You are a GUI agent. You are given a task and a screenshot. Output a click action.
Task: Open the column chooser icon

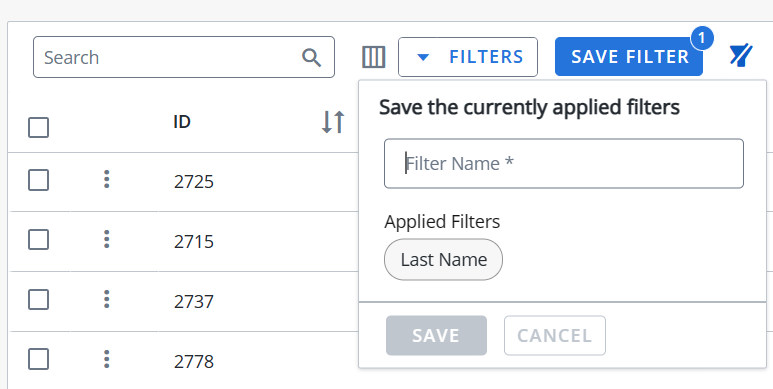point(374,57)
